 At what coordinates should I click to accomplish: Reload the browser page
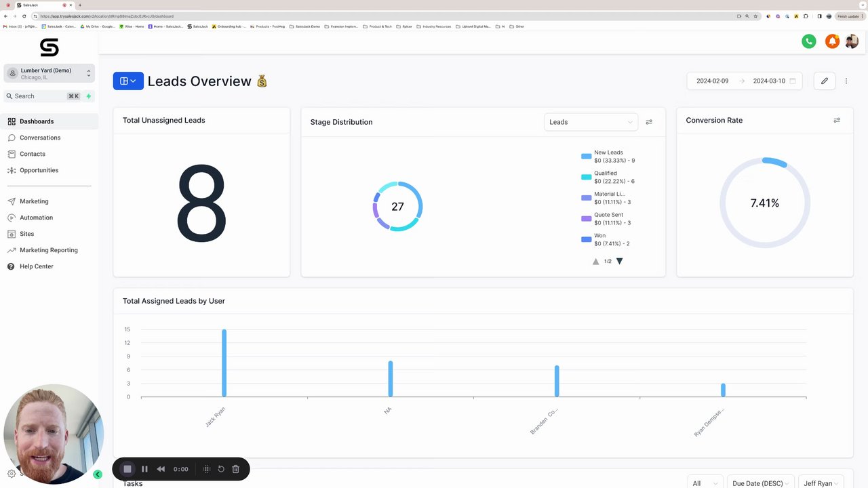[24, 16]
